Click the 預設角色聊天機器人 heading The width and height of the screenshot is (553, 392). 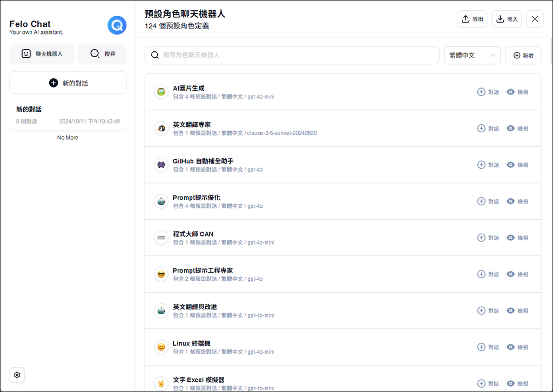185,14
